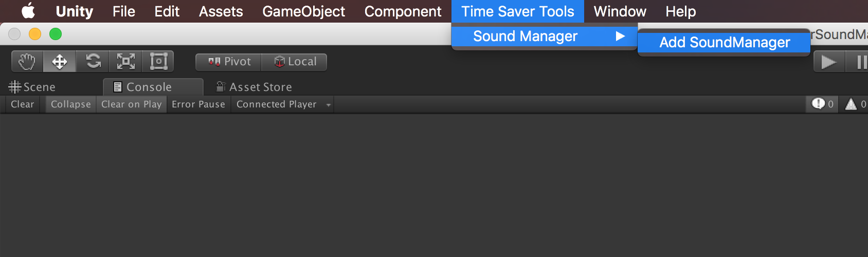
Task: Select the Move tool
Action: (x=60, y=62)
